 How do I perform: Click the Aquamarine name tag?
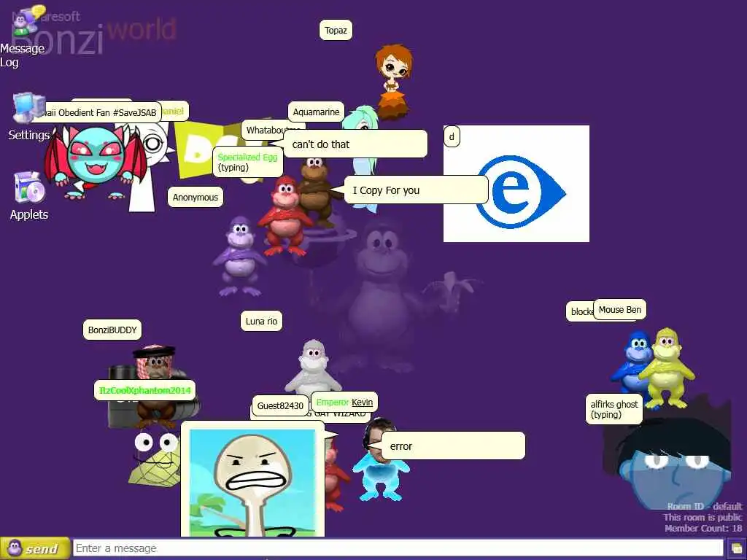point(316,112)
